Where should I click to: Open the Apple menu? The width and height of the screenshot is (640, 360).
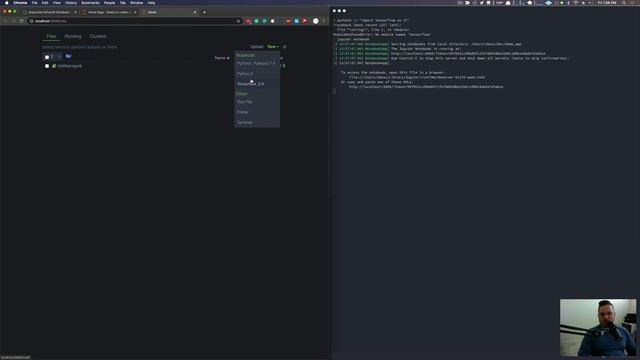click(6, 3)
